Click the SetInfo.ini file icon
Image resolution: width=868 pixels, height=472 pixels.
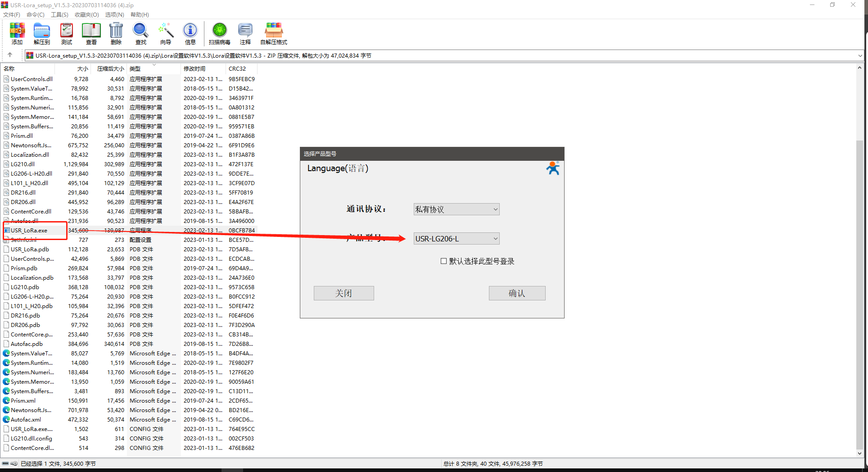click(x=6, y=240)
